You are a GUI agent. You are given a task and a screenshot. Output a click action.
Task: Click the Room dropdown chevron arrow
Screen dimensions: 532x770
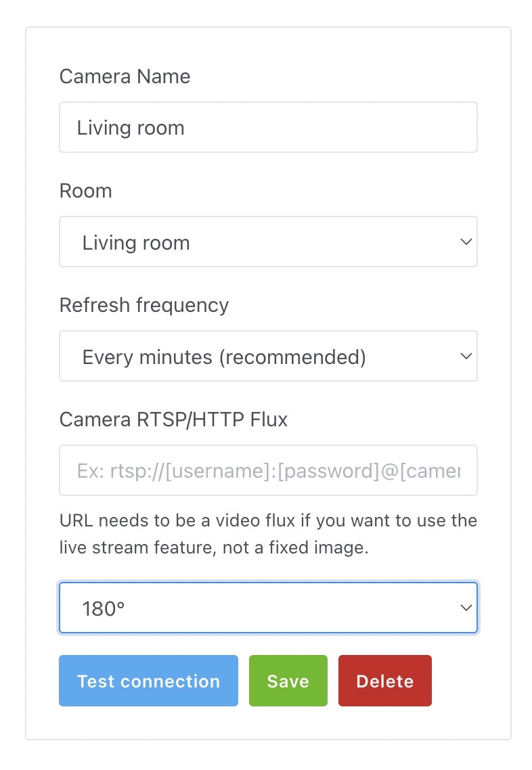tap(466, 242)
